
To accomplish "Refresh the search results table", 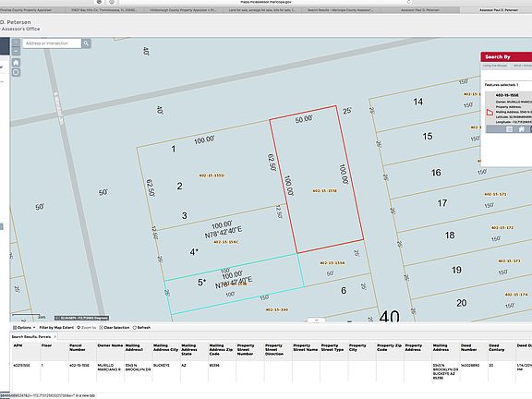I will pyautogui.click(x=141, y=327).
